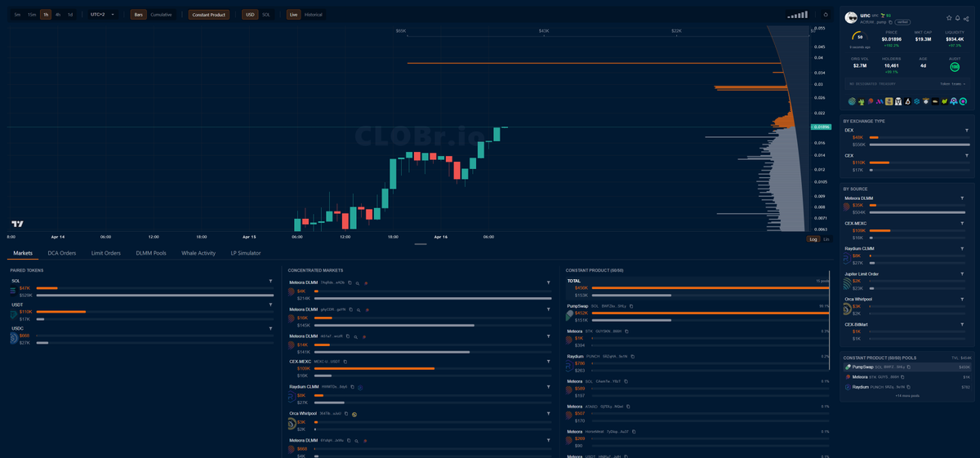Select USD currency
The height and width of the screenshot is (458, 980).
pyautogui.click(x=250, y=15)
